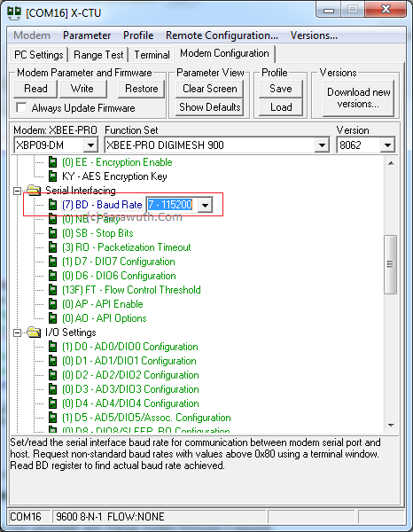The height and width of the screenshot is (532, 413).
Task: Select the KY - AES Encryption Key row
Action: (x=114, y=176)
